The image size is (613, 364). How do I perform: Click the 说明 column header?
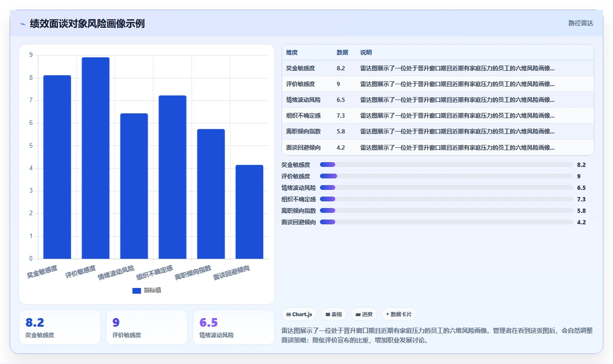tap(366, 53)
